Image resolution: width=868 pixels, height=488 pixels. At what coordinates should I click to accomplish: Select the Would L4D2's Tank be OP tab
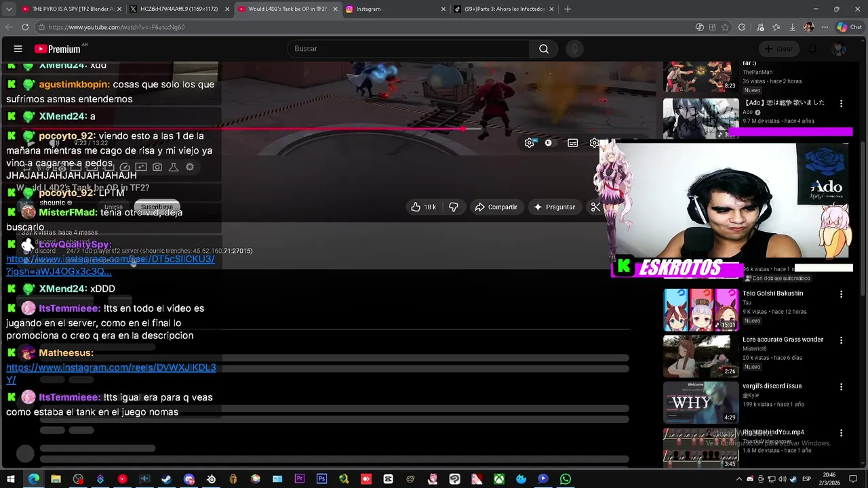[286, 9]
